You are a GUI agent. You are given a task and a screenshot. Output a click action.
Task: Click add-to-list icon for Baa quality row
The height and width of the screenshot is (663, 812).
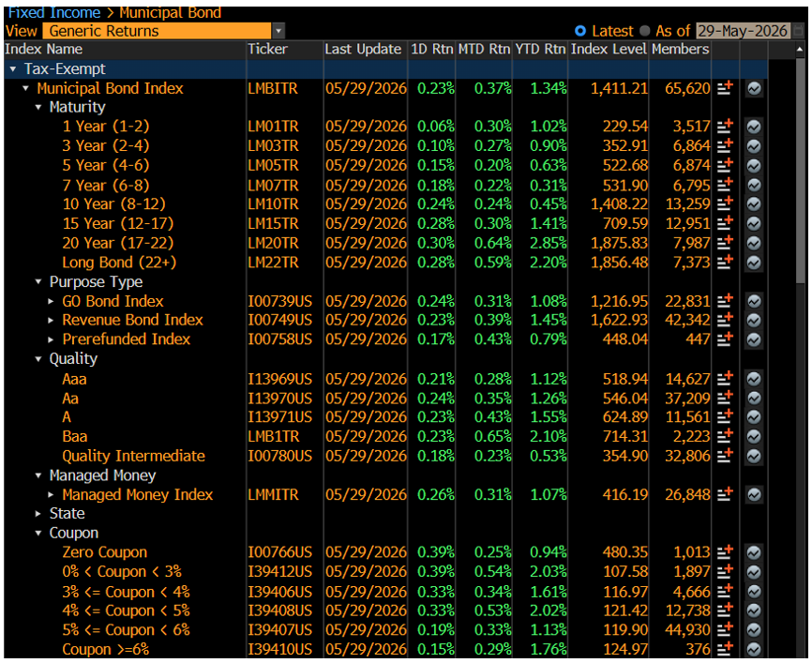[x=725, y=436]
